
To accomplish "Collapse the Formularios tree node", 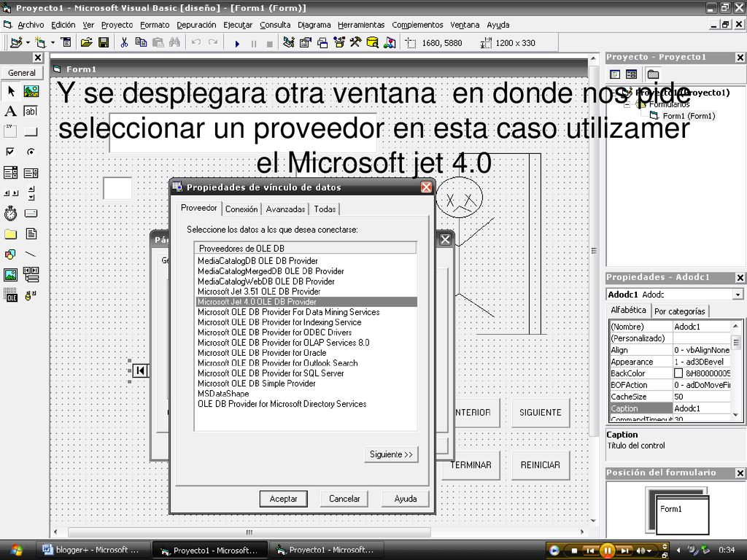I will pos(627,104).
